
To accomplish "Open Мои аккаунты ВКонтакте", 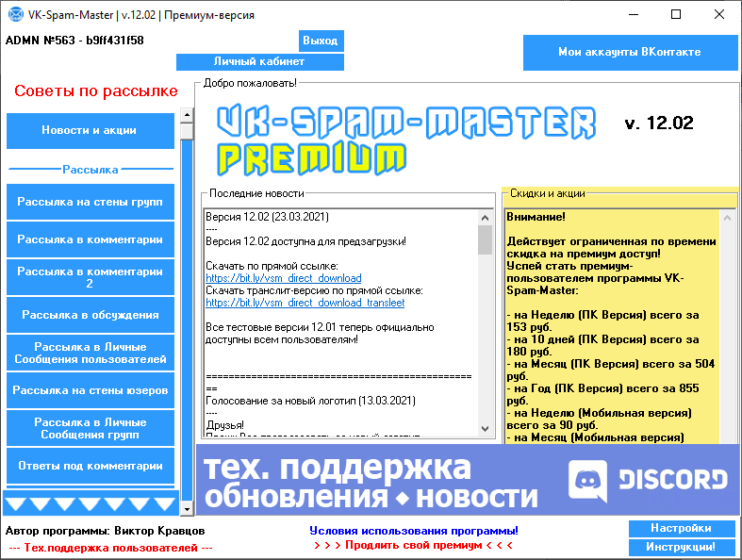I will 629,53.
